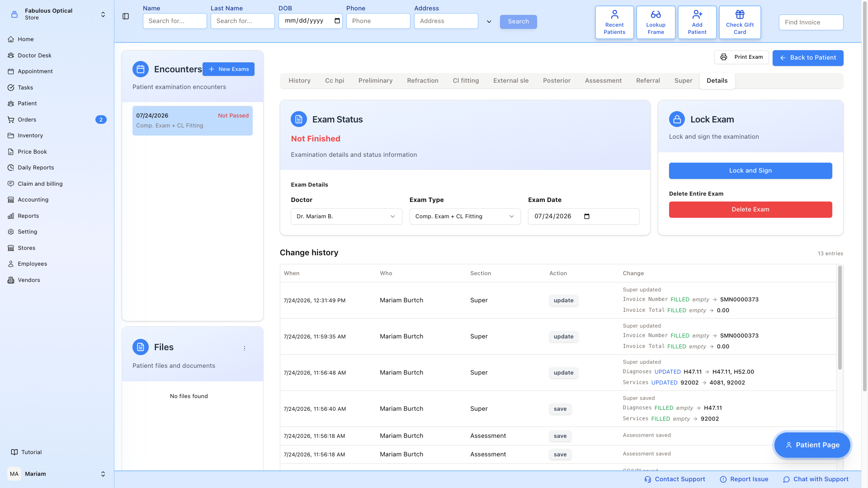Click Change history table scrollbar
Image resolution: width=868 pixels, height=488 pixels.
(840, 318)
